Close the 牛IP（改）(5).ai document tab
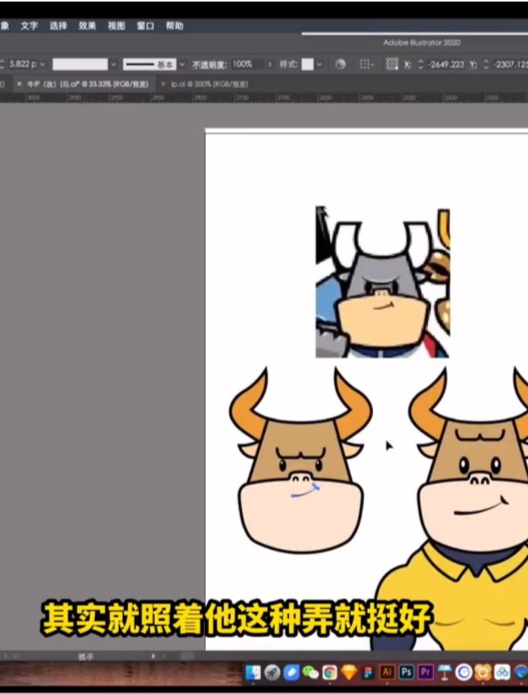 [19, 84]
